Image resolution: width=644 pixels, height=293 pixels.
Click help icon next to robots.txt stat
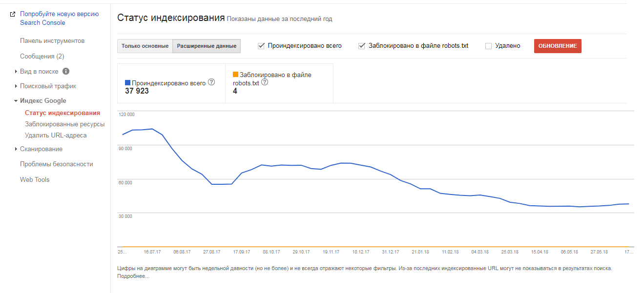265,82
